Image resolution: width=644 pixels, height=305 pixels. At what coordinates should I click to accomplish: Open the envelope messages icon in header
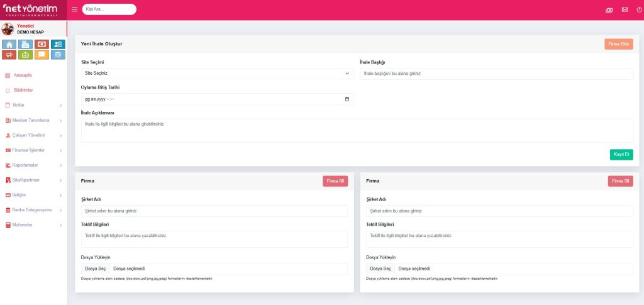point(624,9)
